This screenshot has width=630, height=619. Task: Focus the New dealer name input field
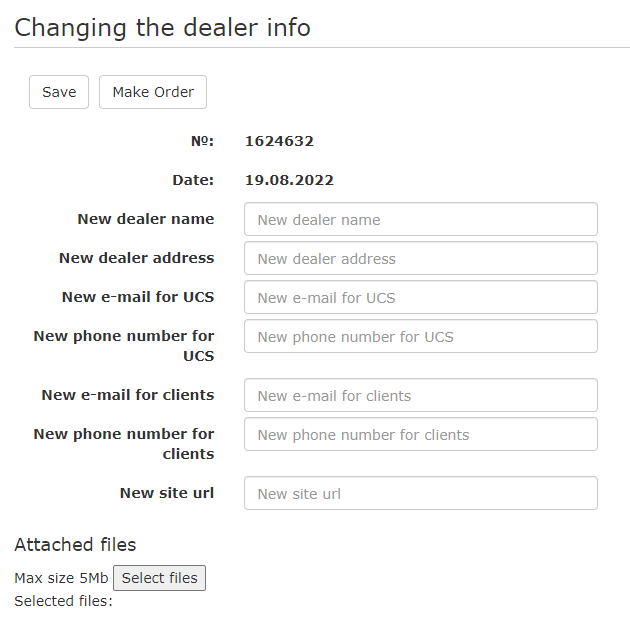420,220
